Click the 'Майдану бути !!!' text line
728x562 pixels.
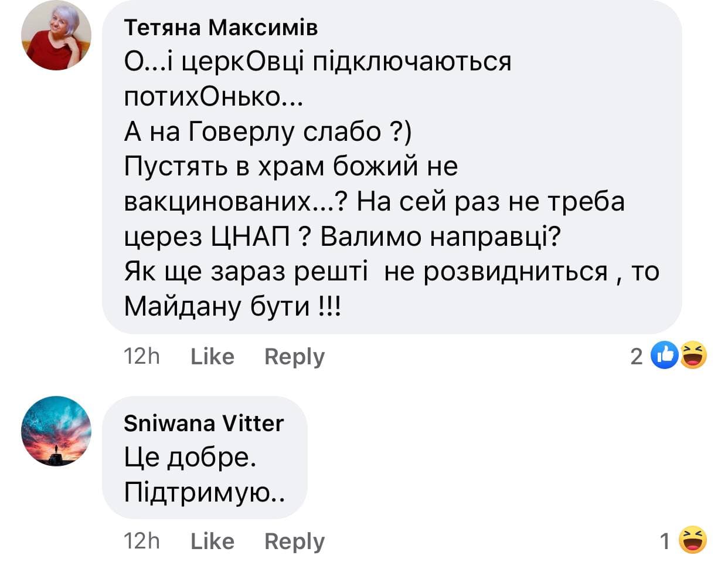(232, 306)
